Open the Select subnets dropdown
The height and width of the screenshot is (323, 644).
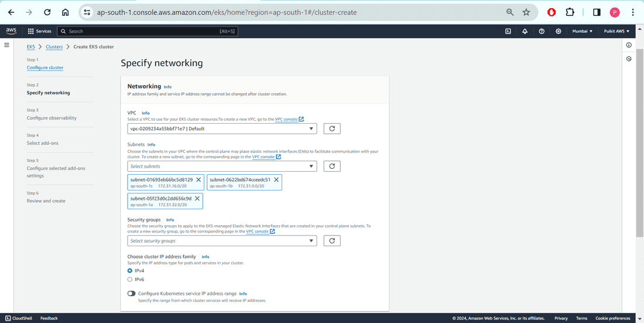click(x=222, y=166)
